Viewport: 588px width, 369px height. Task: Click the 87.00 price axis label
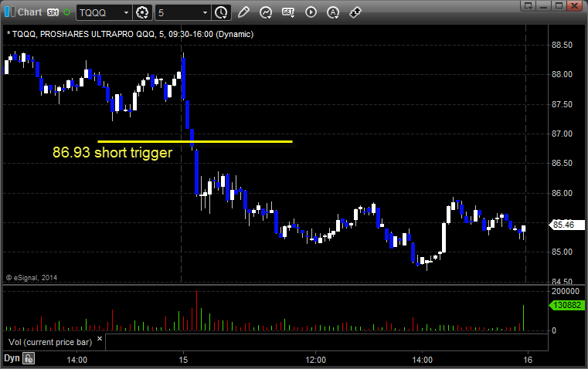562,134
